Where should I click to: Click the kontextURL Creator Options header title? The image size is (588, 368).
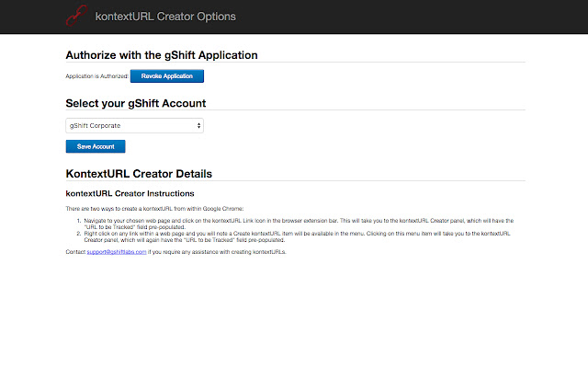tap(165, 17)
